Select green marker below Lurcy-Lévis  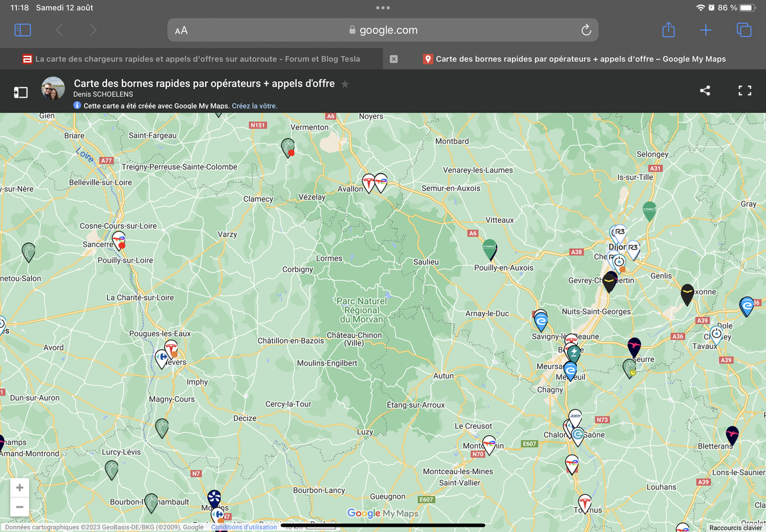111,470
